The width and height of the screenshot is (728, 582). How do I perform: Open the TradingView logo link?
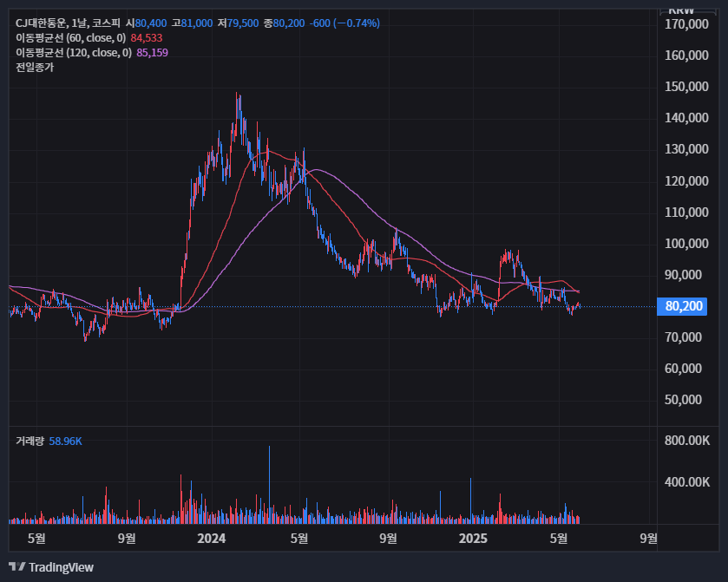51,567
